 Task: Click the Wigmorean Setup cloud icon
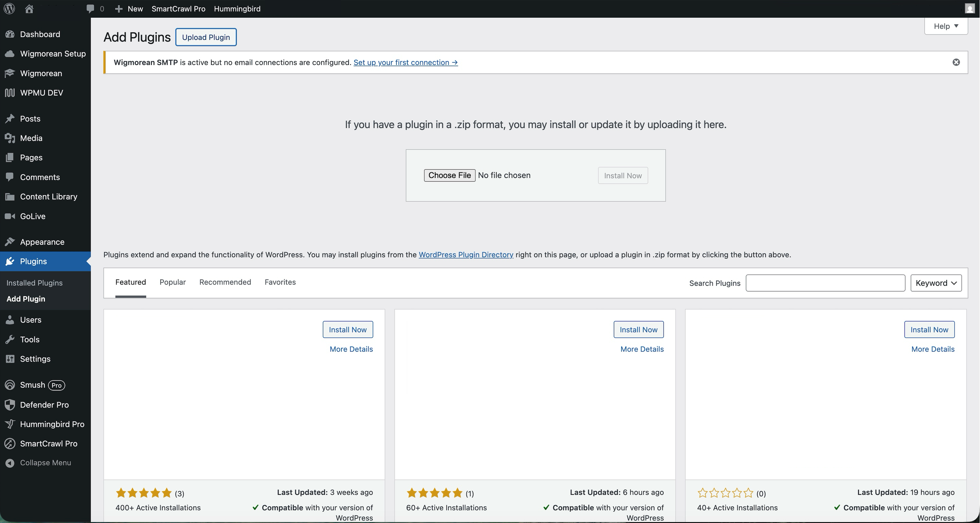point(10,54)
